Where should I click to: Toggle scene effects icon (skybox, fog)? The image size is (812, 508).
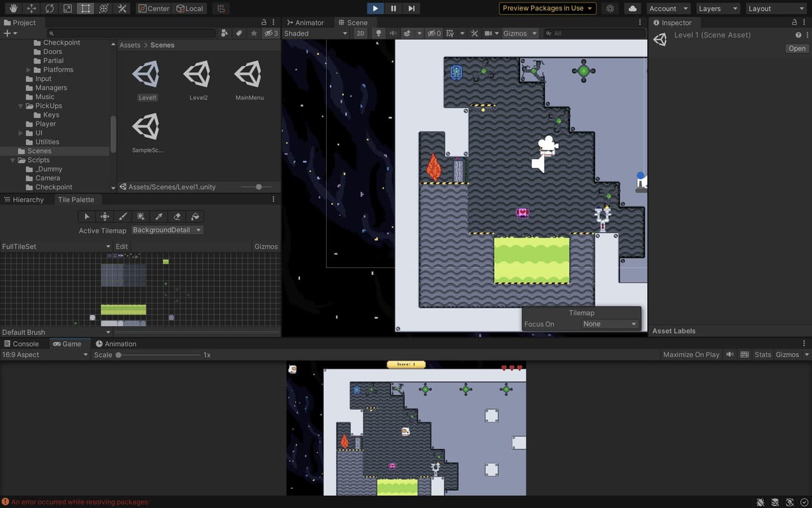(x=407, y=33)
